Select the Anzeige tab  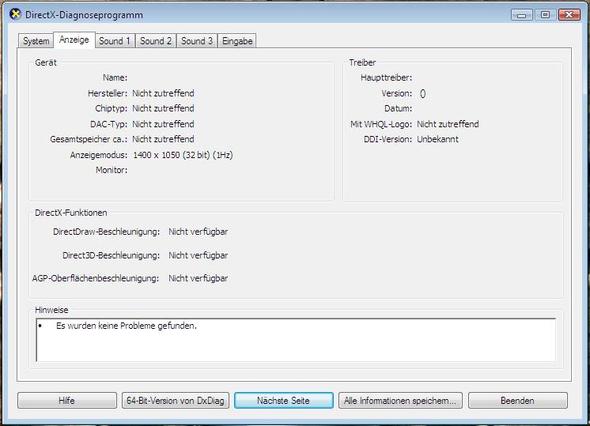click(x=74, y=40)
